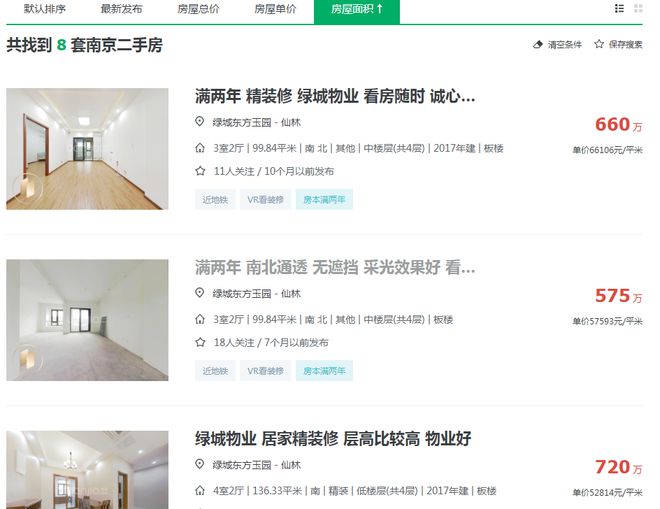Click the star icon to save search
The image size is (660, 509).
coord(599,44)
